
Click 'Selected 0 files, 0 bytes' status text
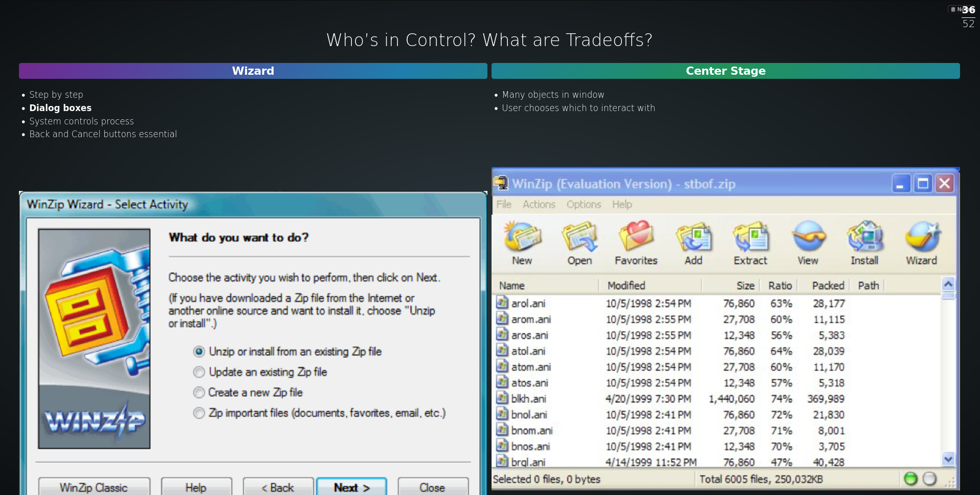(546, 479)
